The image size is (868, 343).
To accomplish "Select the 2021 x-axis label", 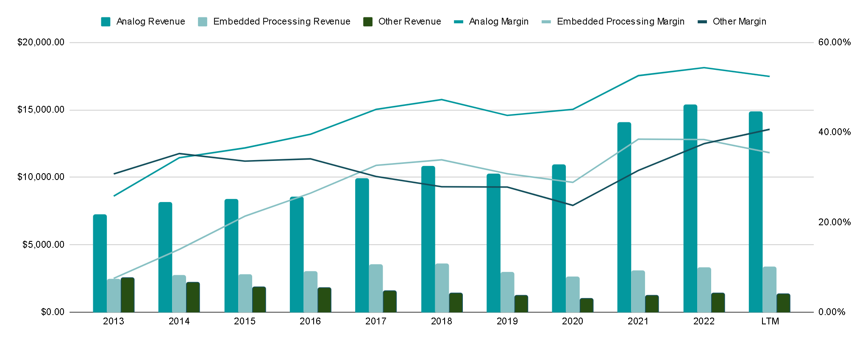I will coord(638,321).
